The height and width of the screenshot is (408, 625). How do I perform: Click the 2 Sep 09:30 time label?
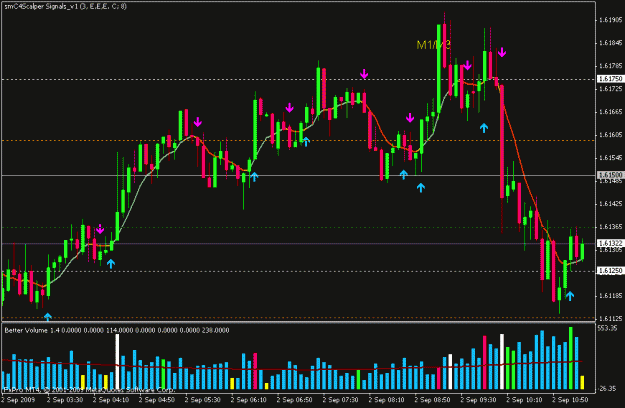pos(478,400)
